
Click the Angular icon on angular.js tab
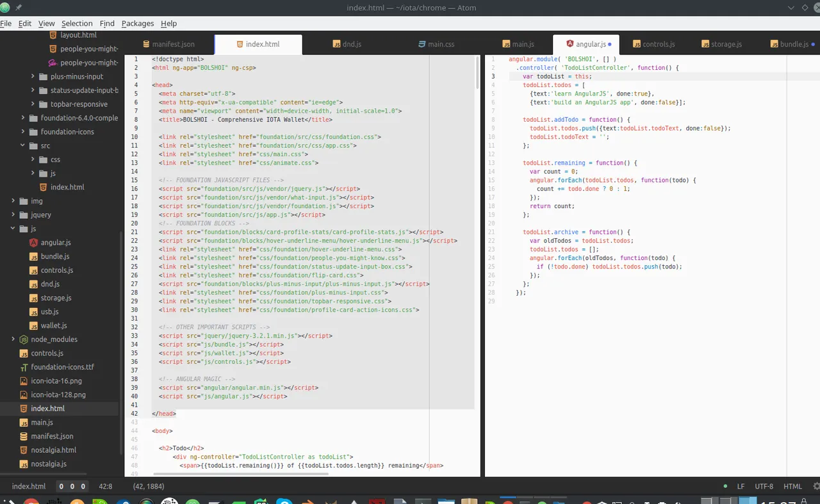click(x=570, y=44)
